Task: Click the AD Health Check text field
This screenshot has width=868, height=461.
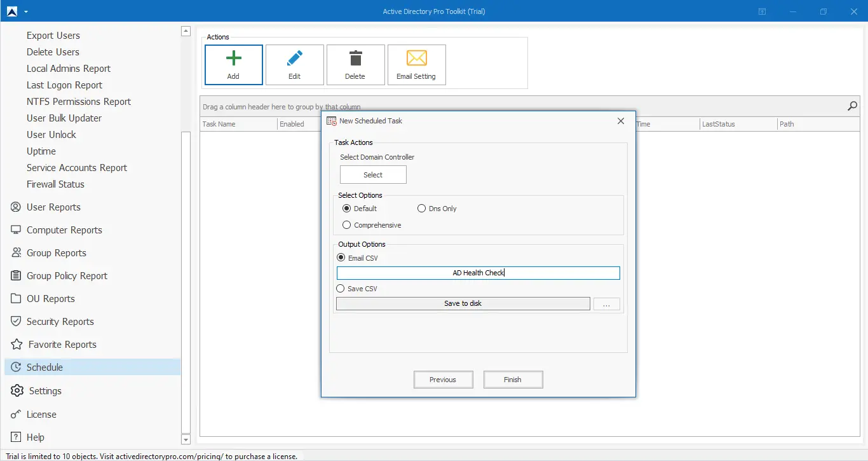Action: 478,273
